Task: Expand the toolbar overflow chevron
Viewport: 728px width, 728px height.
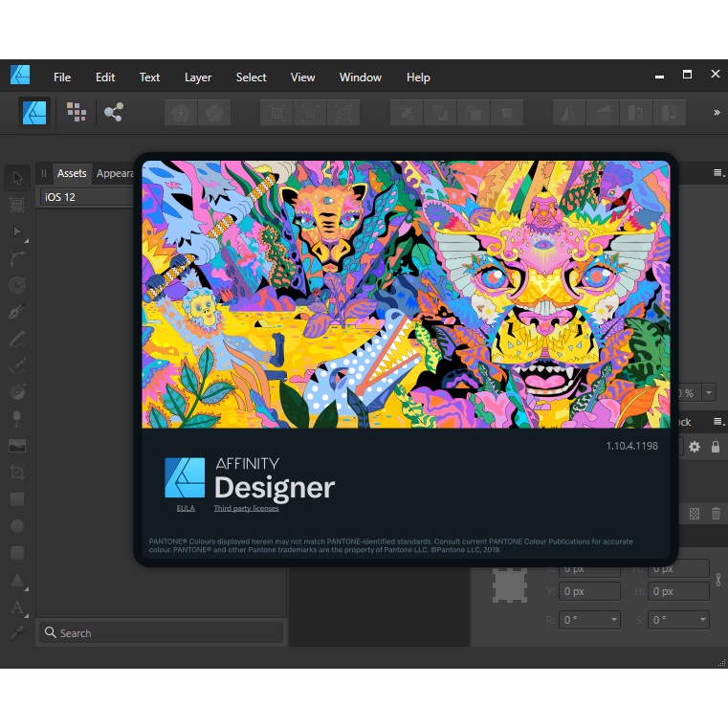Action: point(717,112)
